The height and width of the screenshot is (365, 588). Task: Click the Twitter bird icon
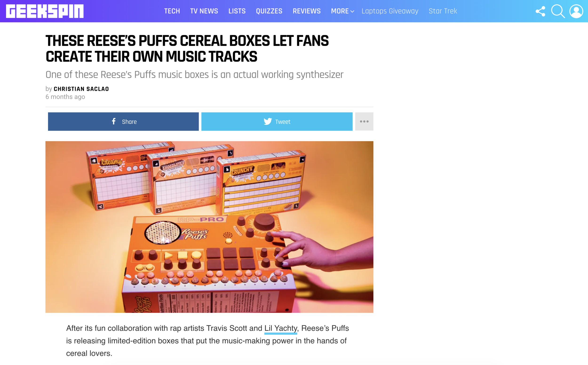pyautogui.click(x=268, y=121)
